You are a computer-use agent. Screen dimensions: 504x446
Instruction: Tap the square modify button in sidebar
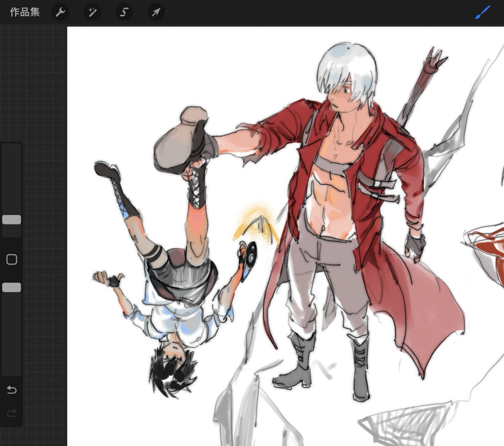[12, 260]
